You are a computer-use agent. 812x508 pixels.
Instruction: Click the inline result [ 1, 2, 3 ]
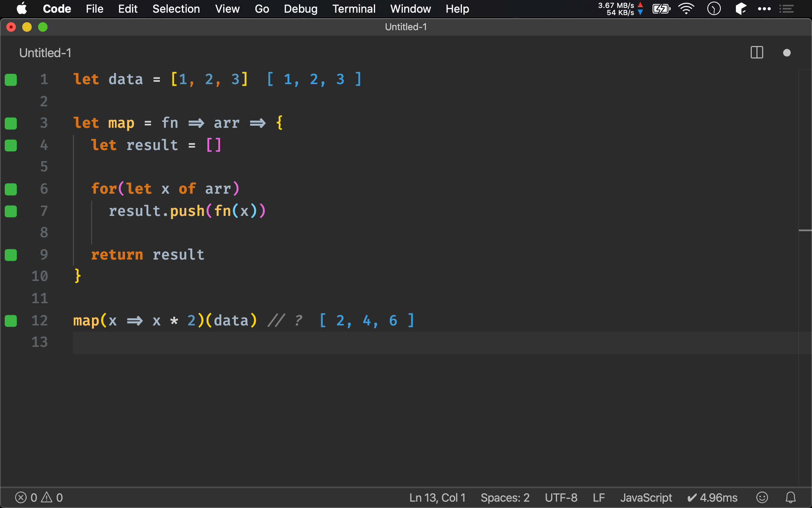click(314, 79)
